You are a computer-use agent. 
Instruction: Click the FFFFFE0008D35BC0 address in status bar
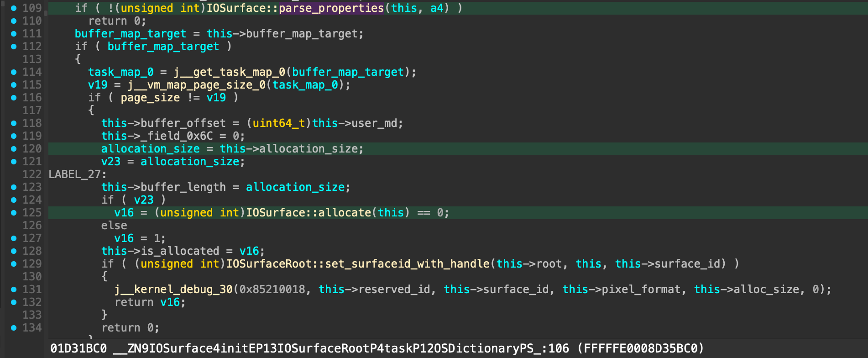click(641, 349)
